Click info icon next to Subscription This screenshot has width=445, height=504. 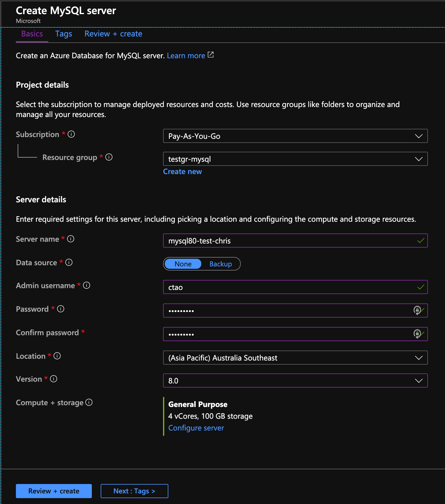click(x=71, y=134)
